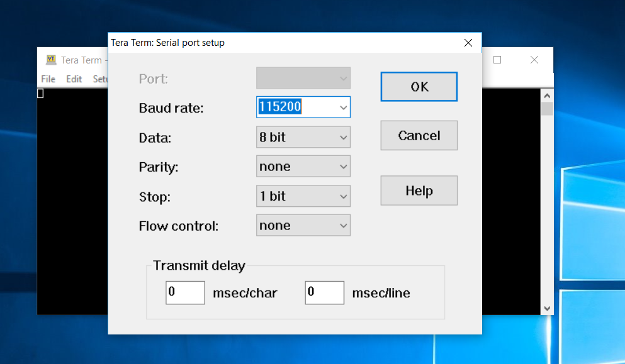Click the Tera Term VT title bar icon
This screenshot has width=625, height=364.
pyautogui.click(x=51, y=60)
